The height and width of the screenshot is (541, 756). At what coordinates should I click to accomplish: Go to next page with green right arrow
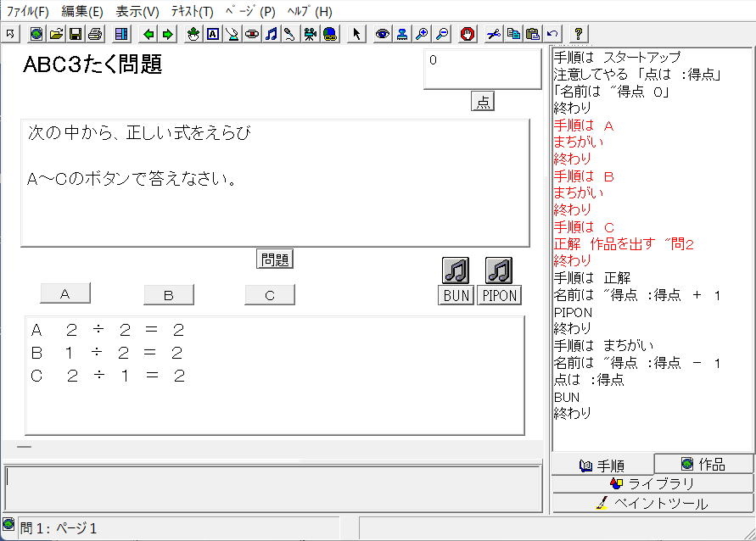[167, 34]
